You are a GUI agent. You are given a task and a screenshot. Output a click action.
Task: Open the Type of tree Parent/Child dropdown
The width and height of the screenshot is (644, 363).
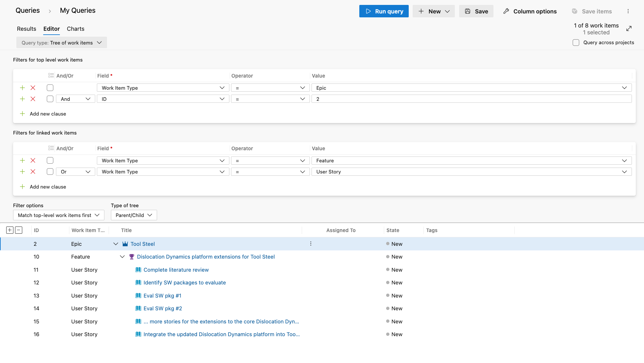134,215
